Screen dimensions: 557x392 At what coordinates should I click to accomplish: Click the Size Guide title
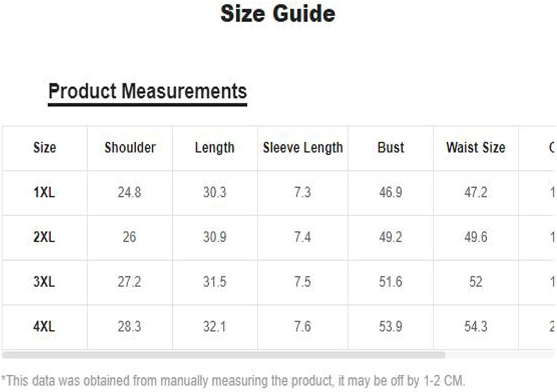pyautogui.click(x=278, y=13)
